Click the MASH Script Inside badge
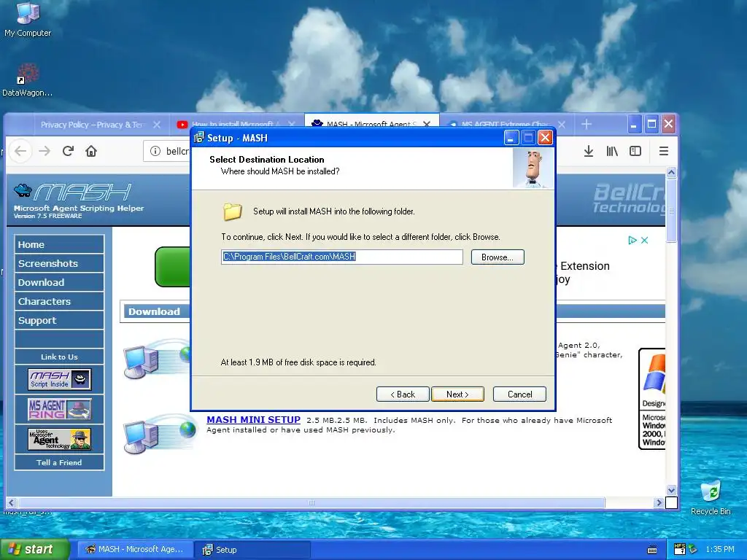The image size is (747, 560). (x=59, y=379)
